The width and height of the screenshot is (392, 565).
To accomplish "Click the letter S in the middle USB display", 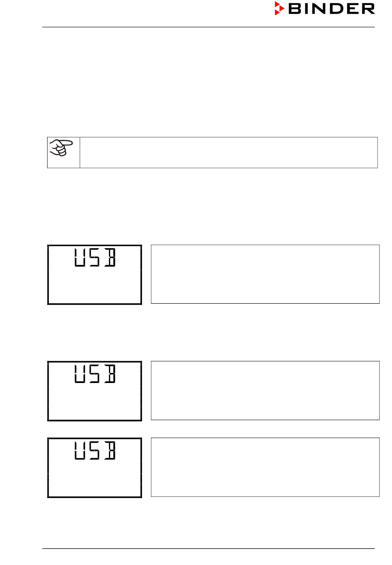I will (94, 374).
